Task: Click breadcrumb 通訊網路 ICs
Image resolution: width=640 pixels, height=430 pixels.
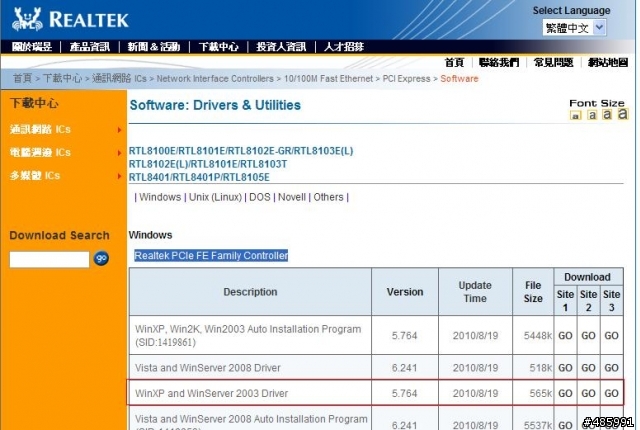Action: (119, 78)
